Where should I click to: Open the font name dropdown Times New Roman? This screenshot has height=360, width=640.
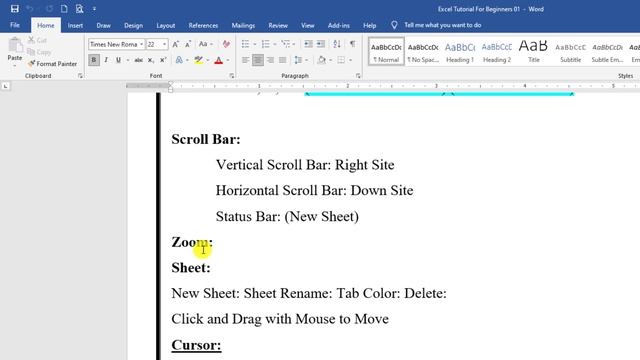(x=141, y=44)
